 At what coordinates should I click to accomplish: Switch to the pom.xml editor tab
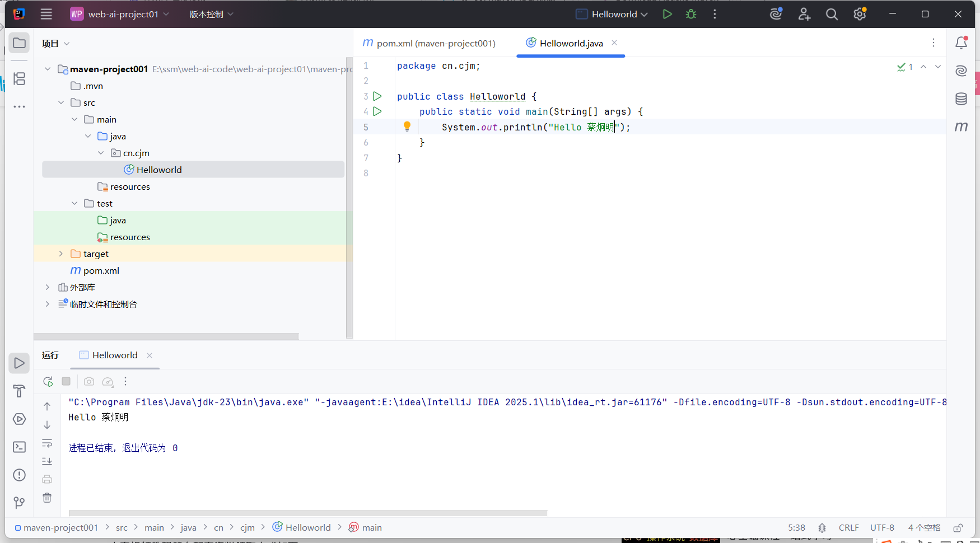click(x=430, y=43)
